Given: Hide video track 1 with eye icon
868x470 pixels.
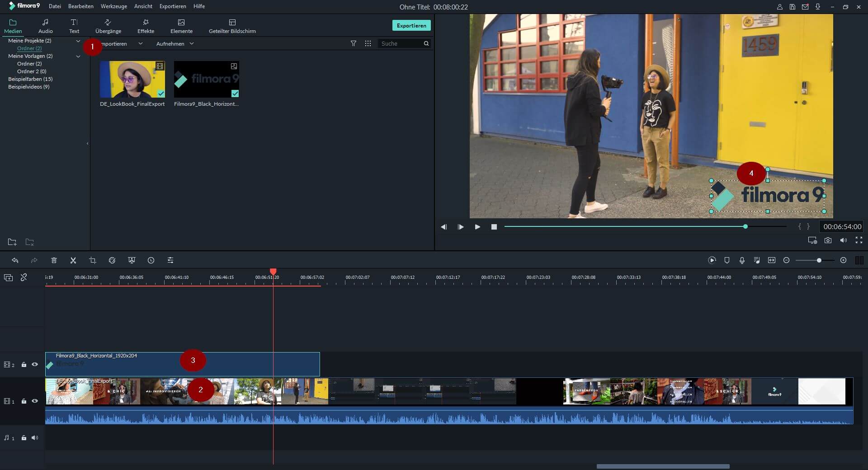Looking at the screenshot, I should point(35,401).
